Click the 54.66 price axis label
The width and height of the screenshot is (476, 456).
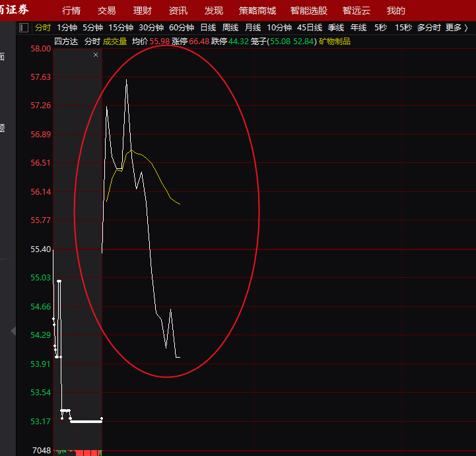[41, 307]
